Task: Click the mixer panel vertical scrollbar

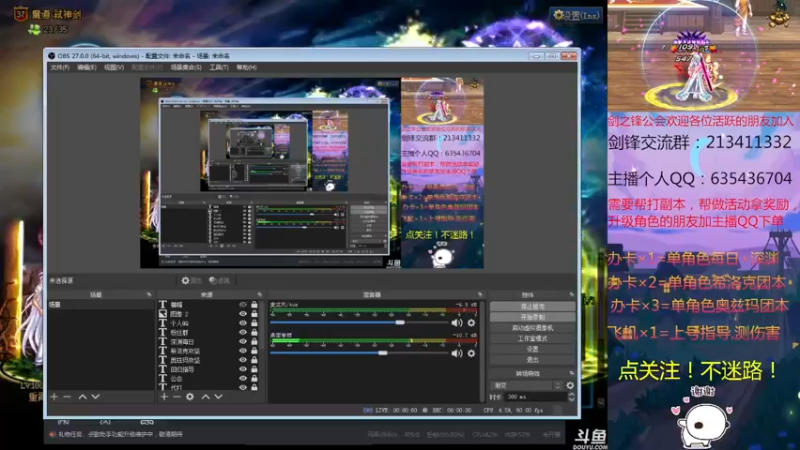Action: pyautogui.click(x=483, y=351)
